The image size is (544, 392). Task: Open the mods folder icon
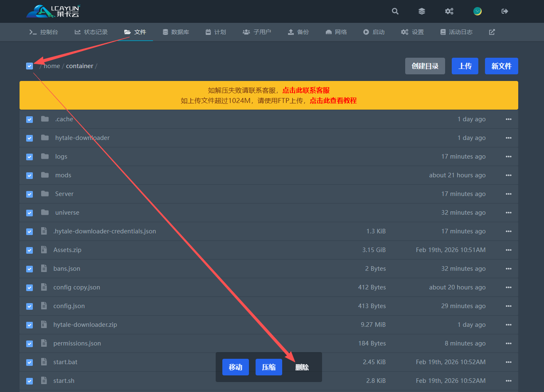(x=45, y=175)
